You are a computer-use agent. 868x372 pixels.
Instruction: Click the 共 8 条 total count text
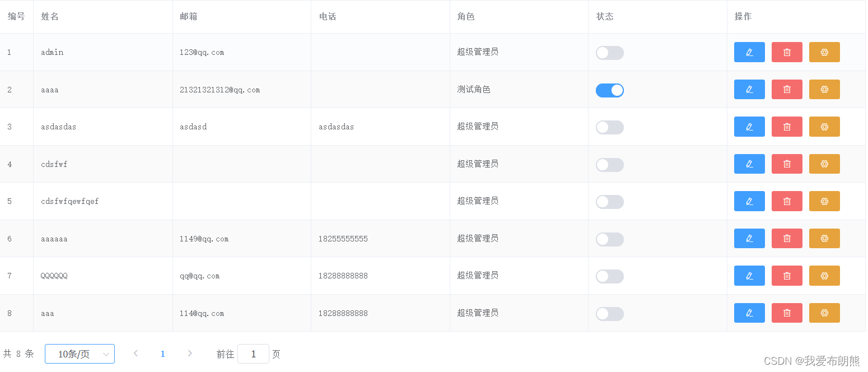(18, 354)
